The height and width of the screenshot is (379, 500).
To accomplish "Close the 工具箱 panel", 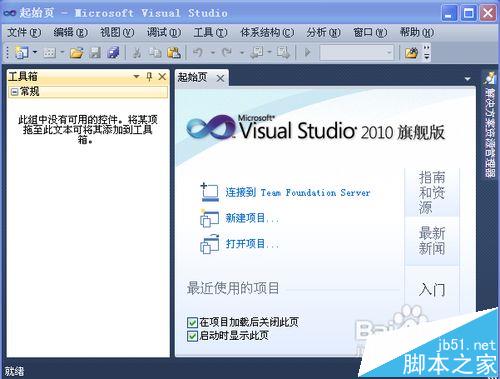I will (x=162, y=77).
